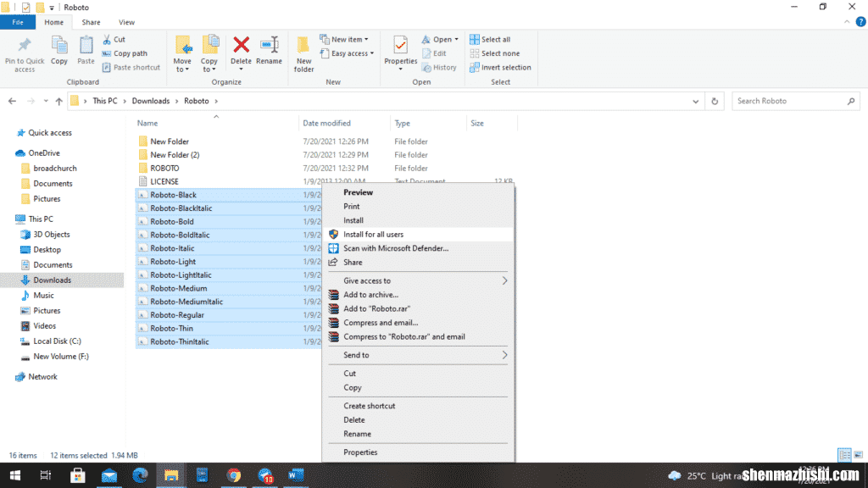Expand Give access to submenu
The image size is (868, 488).
(418, 280)
